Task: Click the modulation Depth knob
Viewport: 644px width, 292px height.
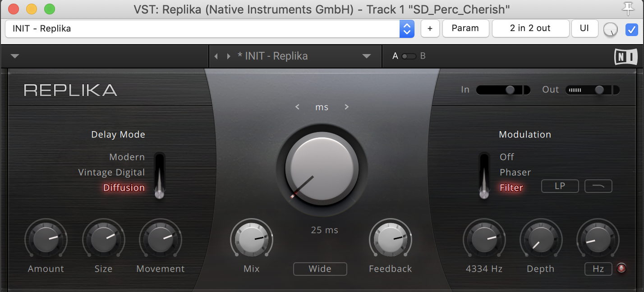Action: [541, 239]
